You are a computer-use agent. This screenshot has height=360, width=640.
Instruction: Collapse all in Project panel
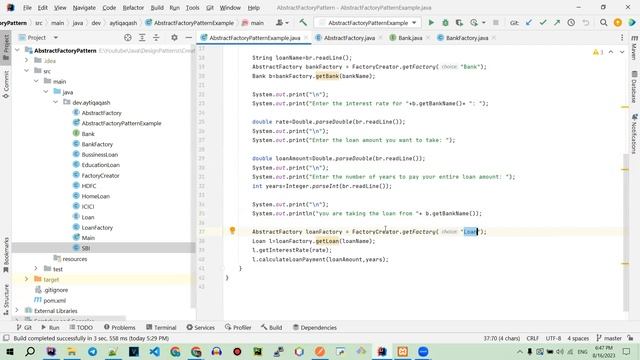[x=156, y=38]
